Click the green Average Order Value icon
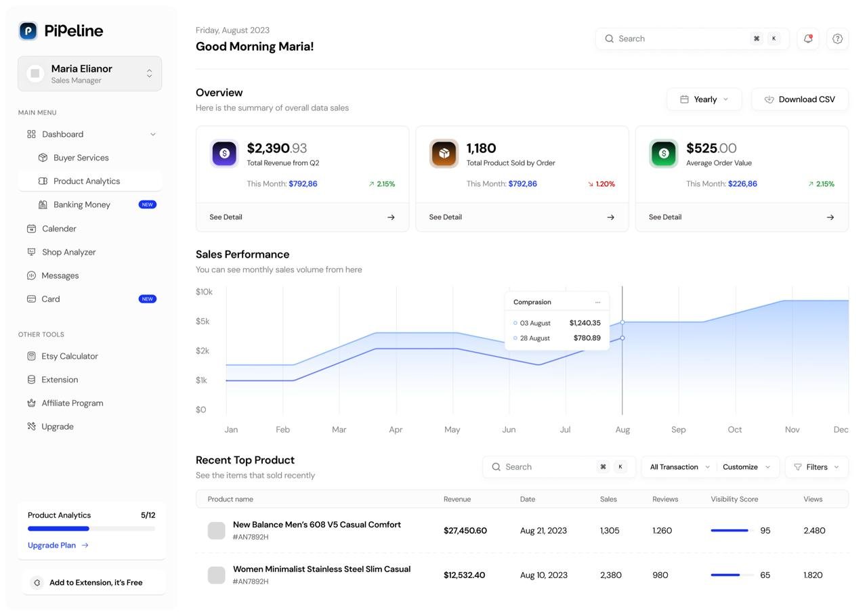The width and height of the screenshot is (867, 616). [x=663, y=154]
